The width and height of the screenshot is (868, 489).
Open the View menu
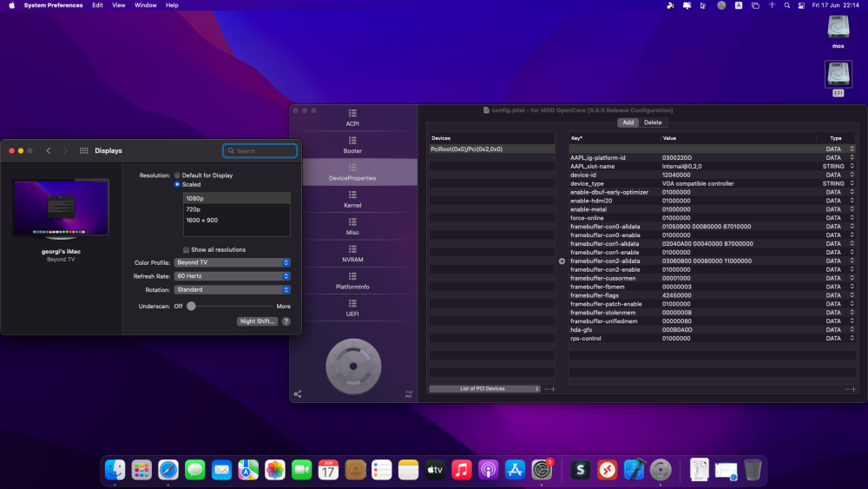tap(118, 5)
